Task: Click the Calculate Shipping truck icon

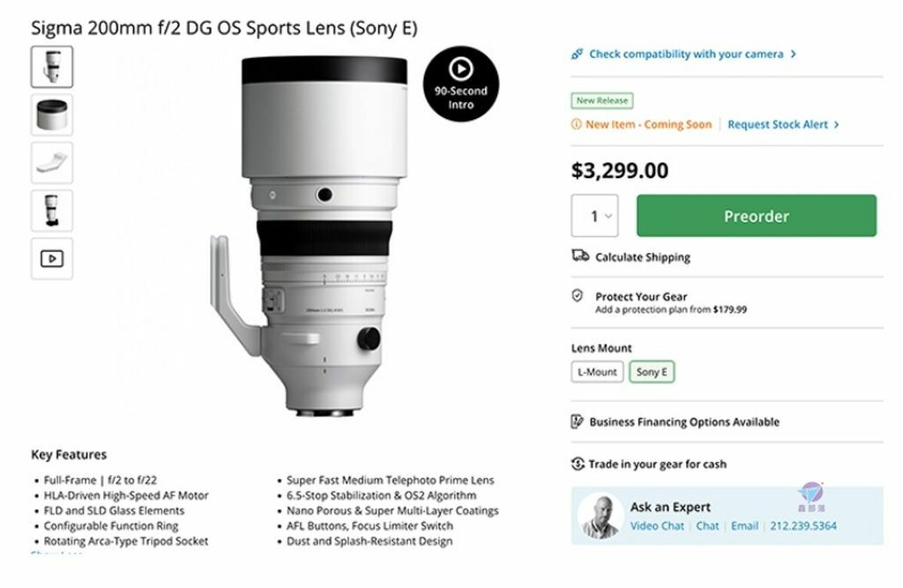Action: pos(579,257)
